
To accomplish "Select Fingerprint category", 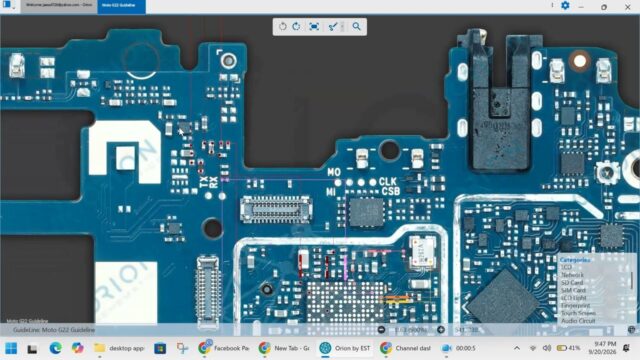I will click(x=576, y=305).
